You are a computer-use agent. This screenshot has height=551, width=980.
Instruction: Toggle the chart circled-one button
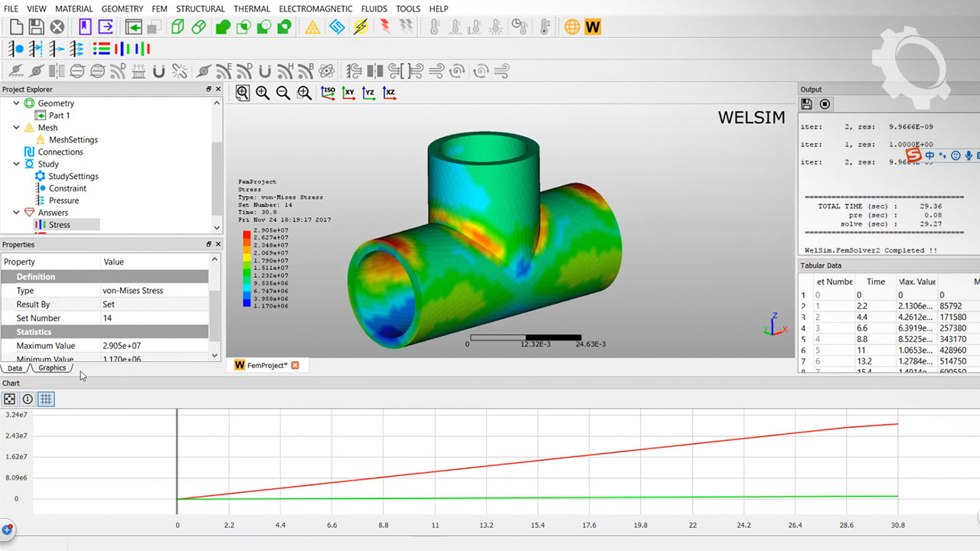coord(28,399)
